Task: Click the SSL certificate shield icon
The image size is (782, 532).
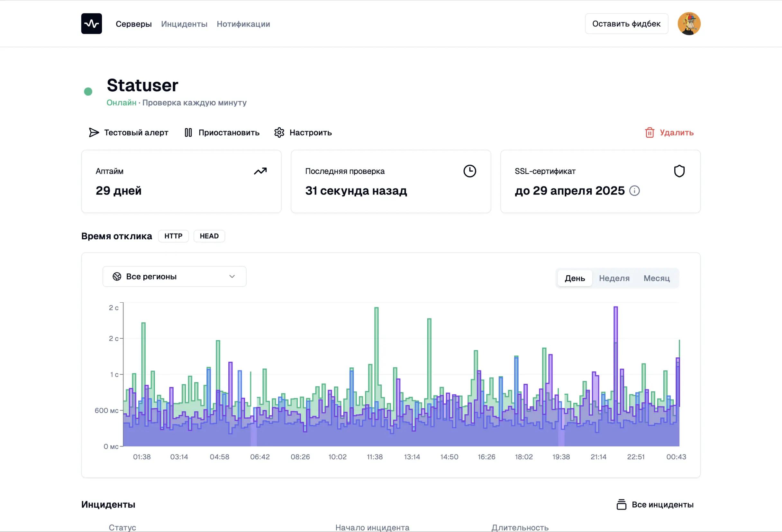Action: coord(679,171)
